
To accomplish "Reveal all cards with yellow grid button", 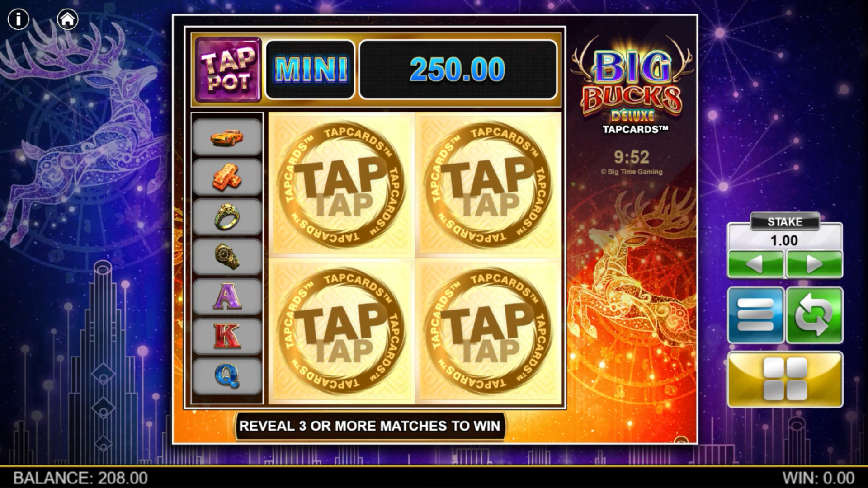I will click(785, 380).
